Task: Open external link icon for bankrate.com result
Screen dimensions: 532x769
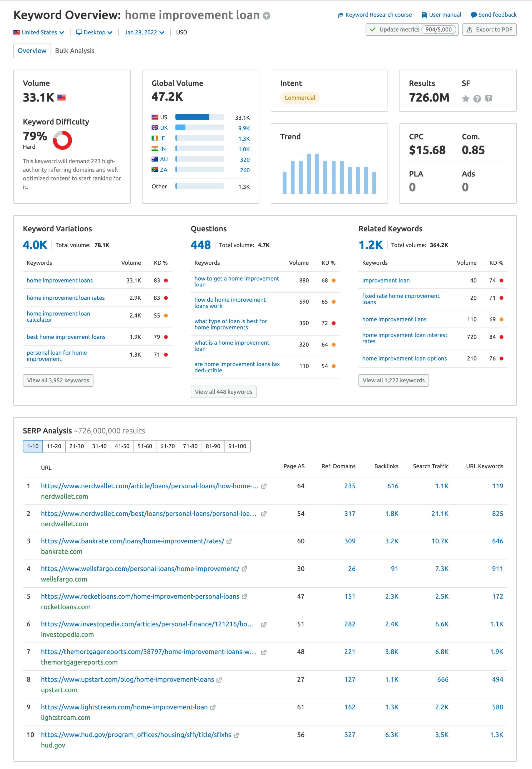Action: (x=229, y=541)
